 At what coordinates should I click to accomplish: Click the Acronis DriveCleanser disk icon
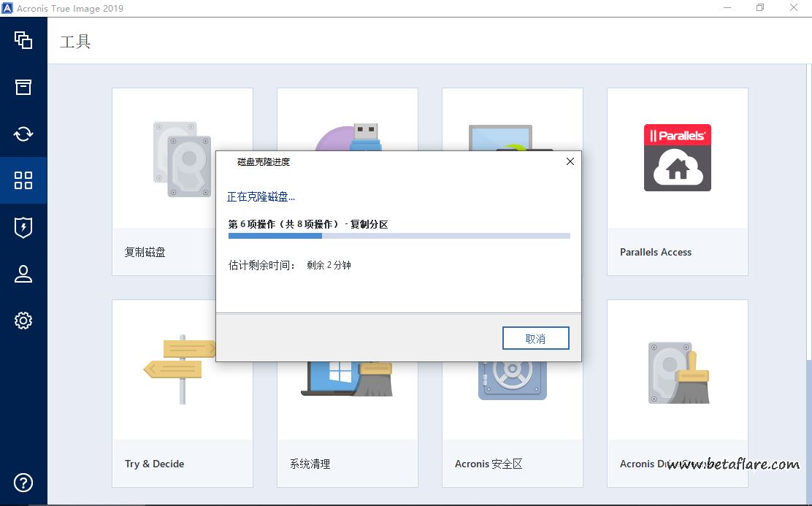pyautogui.click(x=678, y=372)
